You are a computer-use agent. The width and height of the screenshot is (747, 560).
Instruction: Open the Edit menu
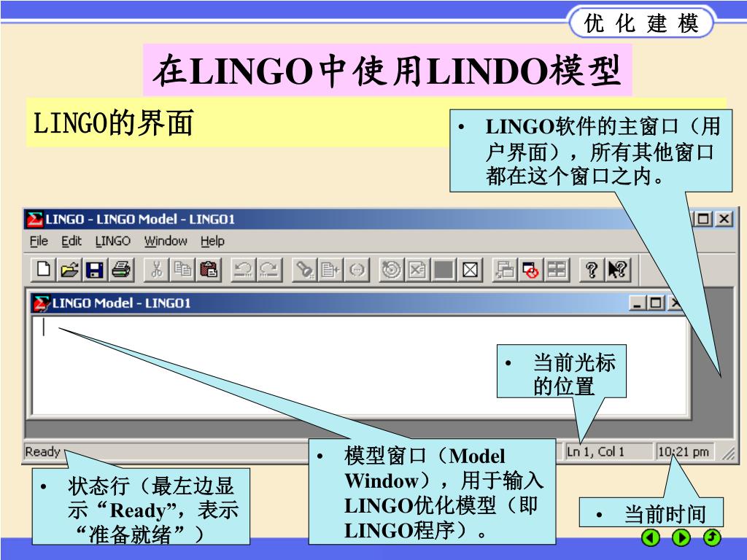tap(71, 241)
